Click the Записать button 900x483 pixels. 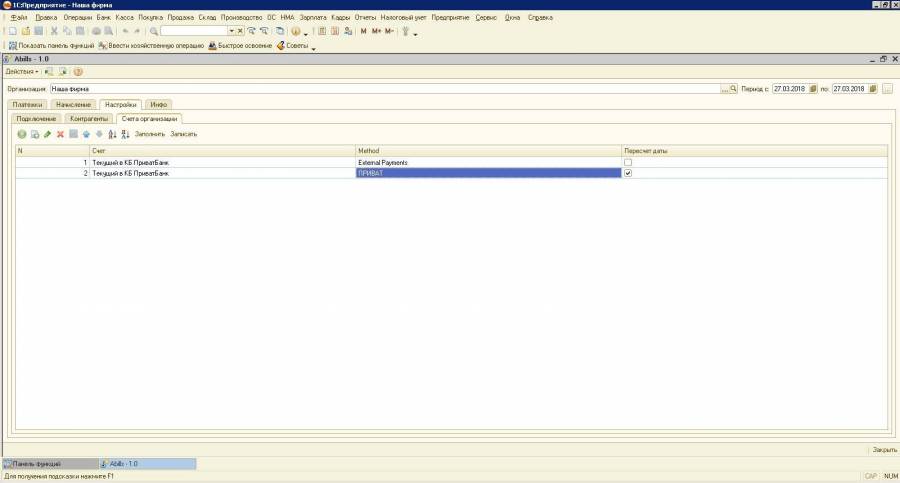(x=184, y=134)
